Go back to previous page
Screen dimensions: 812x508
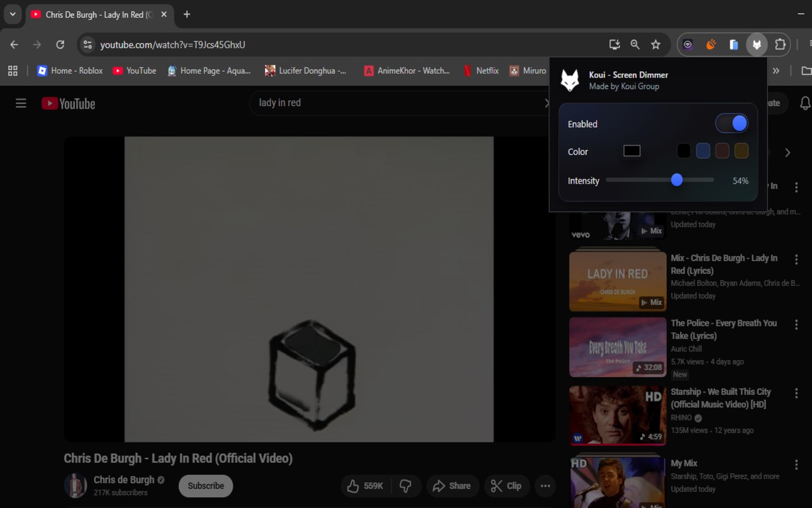point(14,44)
